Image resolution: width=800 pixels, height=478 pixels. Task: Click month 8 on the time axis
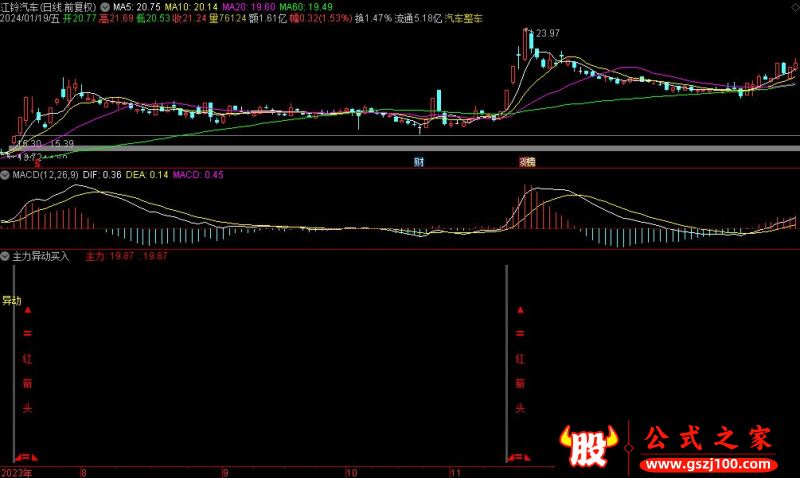[84, 473]
